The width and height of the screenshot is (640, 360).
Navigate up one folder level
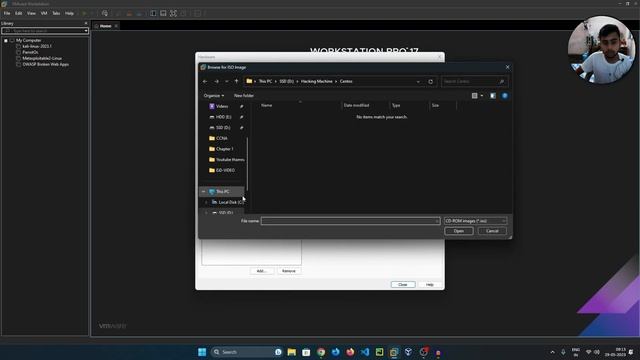[236, 81]
